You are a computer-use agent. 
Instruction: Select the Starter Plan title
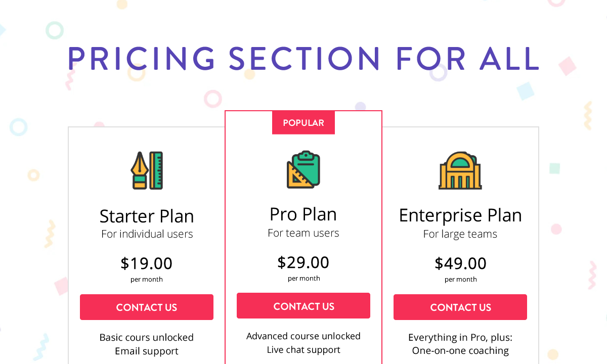147,216
